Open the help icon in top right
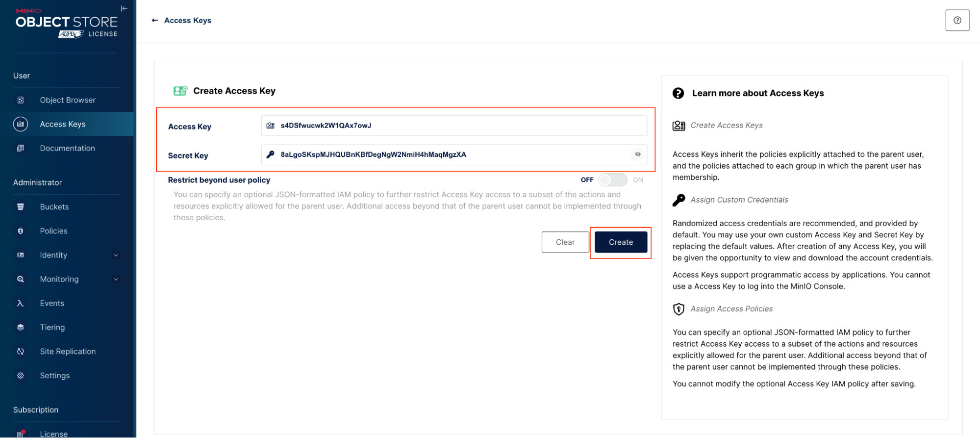This screenshot has width=980, height=438. (x=957, y=21)
